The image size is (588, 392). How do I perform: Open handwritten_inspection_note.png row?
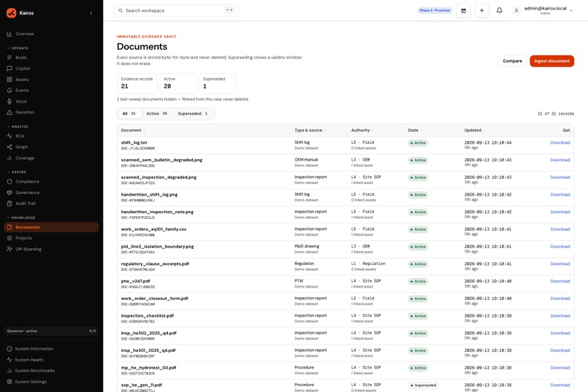345,215
